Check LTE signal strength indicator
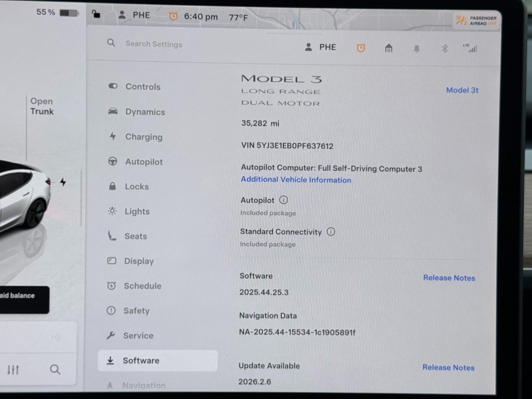The width and height of the screenshot is (532, 399). click(x=471, y=49)
